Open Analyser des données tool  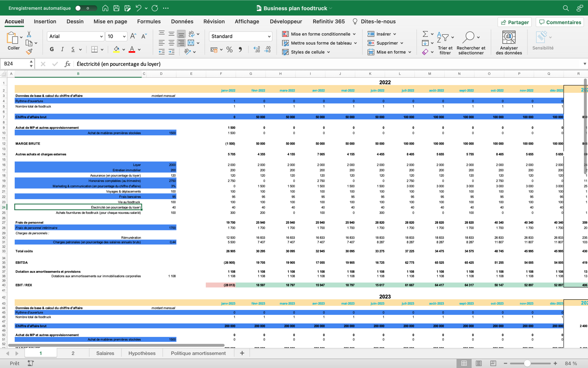click(x=509, y=43)
